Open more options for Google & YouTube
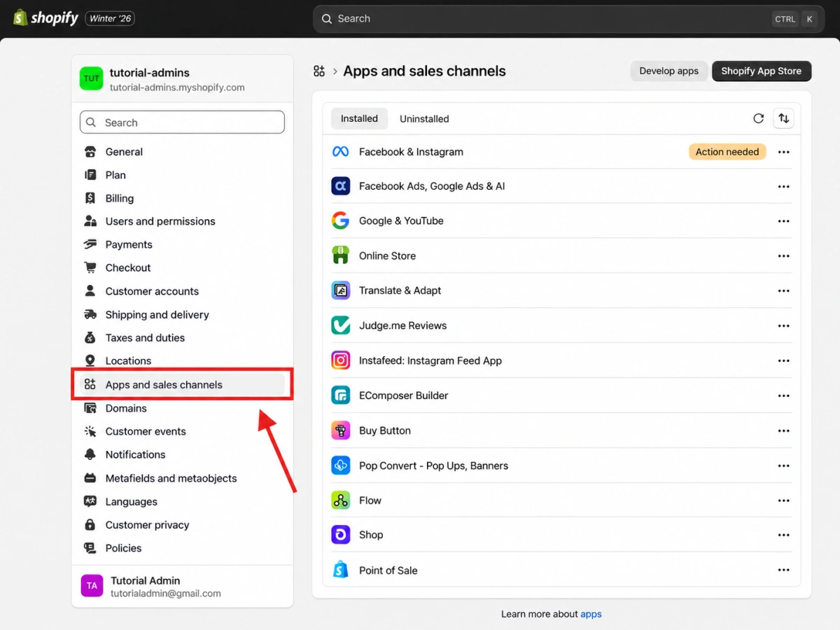The height and width of the screenshot is (630, 840). point(783,221)
